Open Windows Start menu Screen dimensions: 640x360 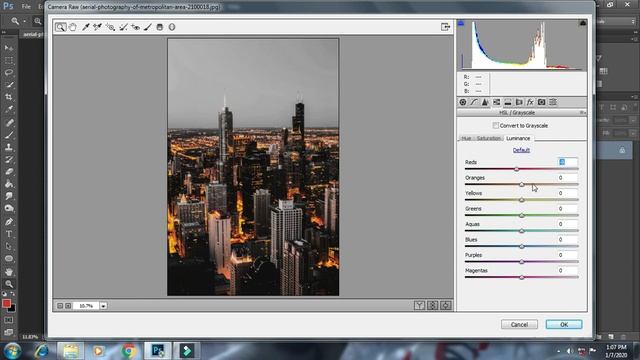(12, 351)
